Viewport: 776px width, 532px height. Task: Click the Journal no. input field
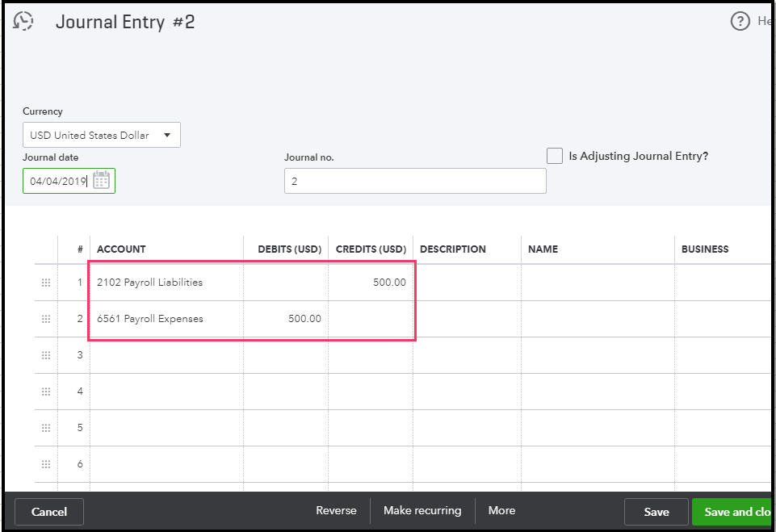point(415,181)
